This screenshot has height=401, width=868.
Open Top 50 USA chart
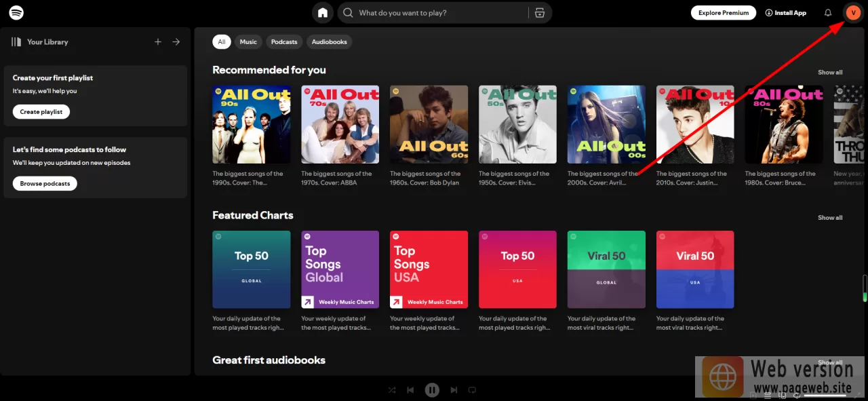click(517, 270)
